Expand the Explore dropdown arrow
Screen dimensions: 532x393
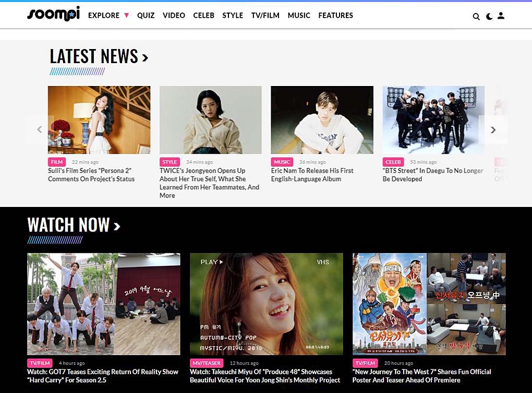[x=127, y=15]
